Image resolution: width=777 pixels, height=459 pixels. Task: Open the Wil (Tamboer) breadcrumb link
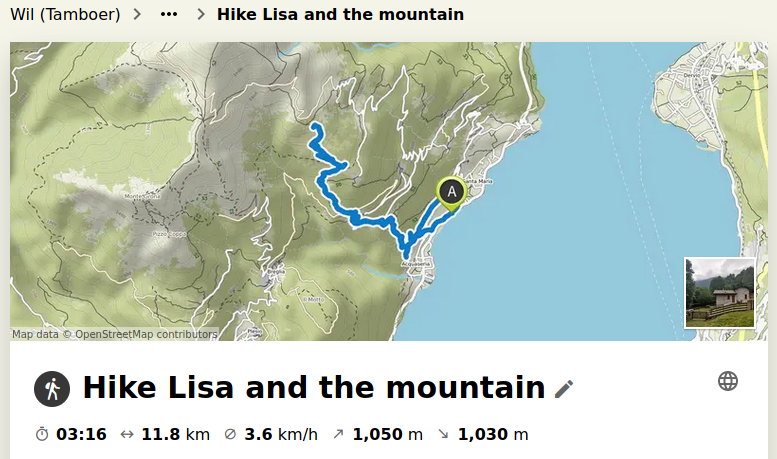[65, 14]
